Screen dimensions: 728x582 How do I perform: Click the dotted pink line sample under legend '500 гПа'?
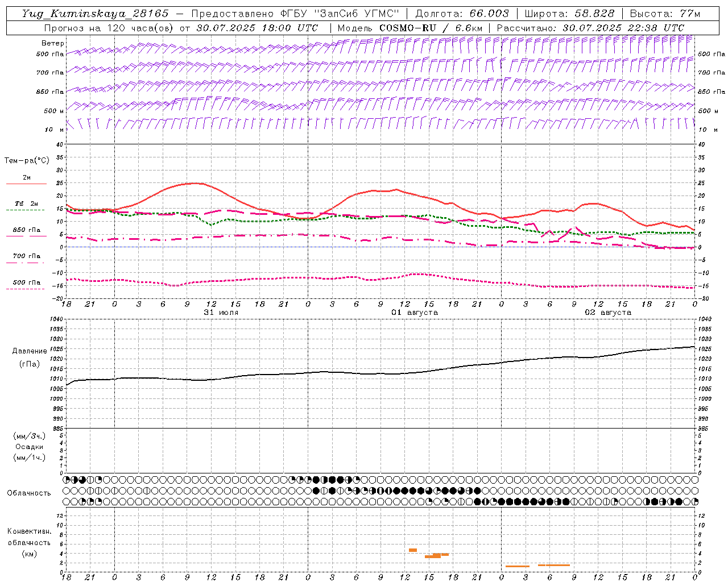pyautogui.click(x=25, y=289)
